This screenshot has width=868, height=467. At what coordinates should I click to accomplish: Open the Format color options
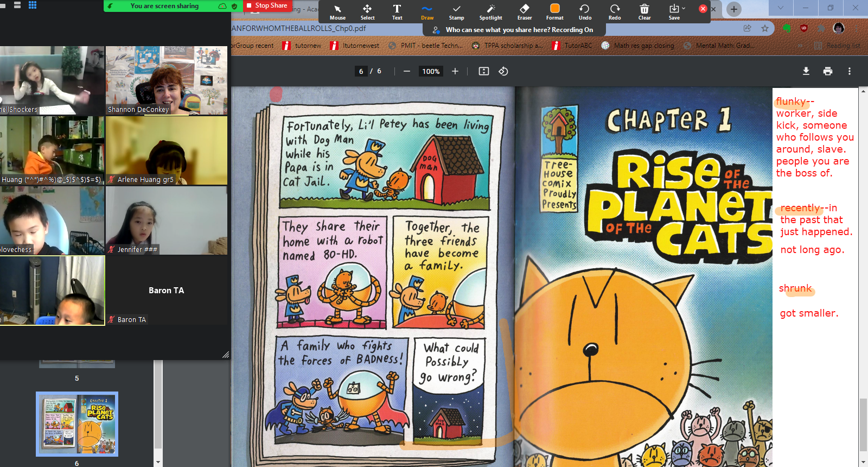[554, 12]
